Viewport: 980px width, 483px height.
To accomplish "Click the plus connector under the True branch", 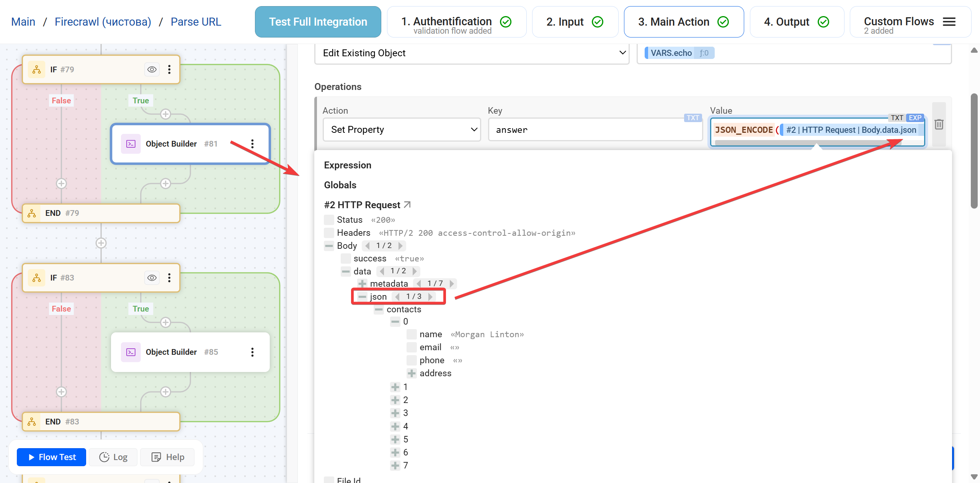I will point(166,114).
